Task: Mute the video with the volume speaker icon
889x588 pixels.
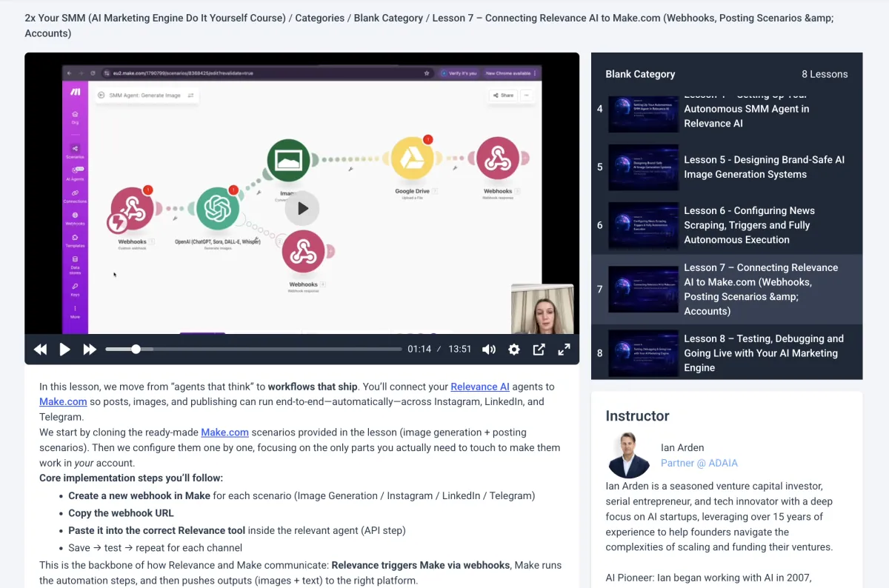Action: [x=489, y=350]
